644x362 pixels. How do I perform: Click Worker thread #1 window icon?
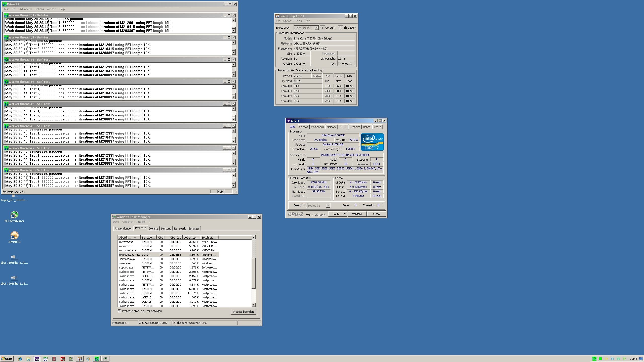(x=6, y=15)
